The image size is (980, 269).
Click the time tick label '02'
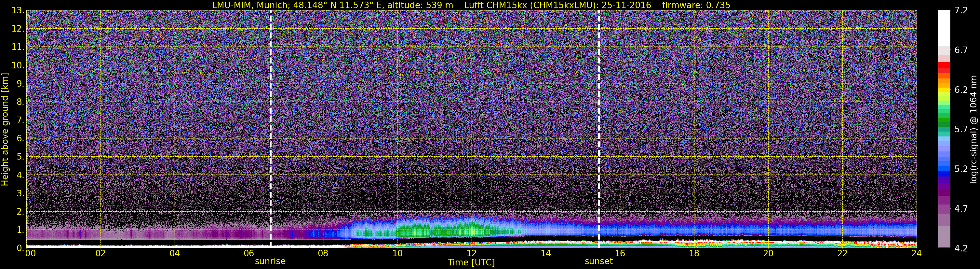click(101, 253)
